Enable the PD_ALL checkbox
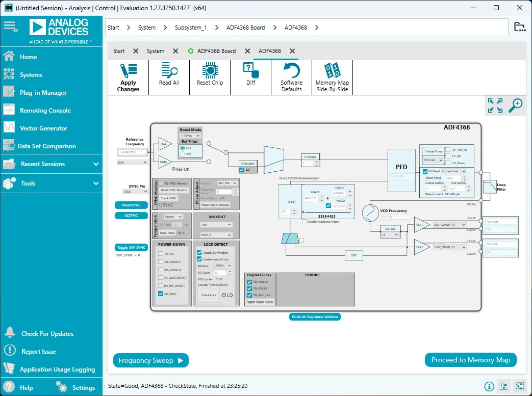 point(161,253)
